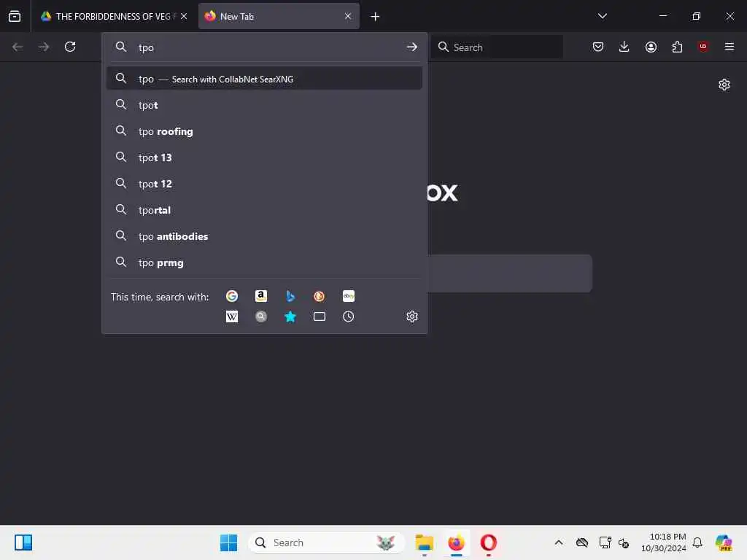
Task: Search this time with Wikipedia
Action: click(232, 316)
